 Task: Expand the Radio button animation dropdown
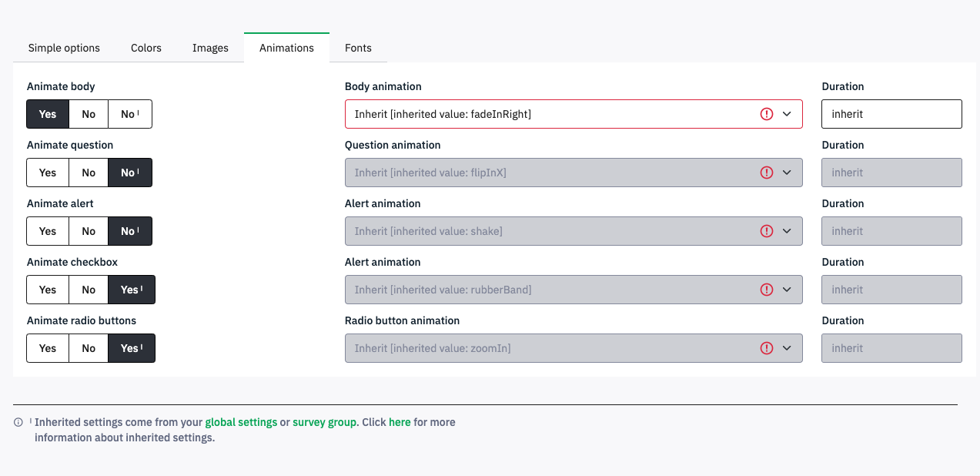[x=787, y=348]
